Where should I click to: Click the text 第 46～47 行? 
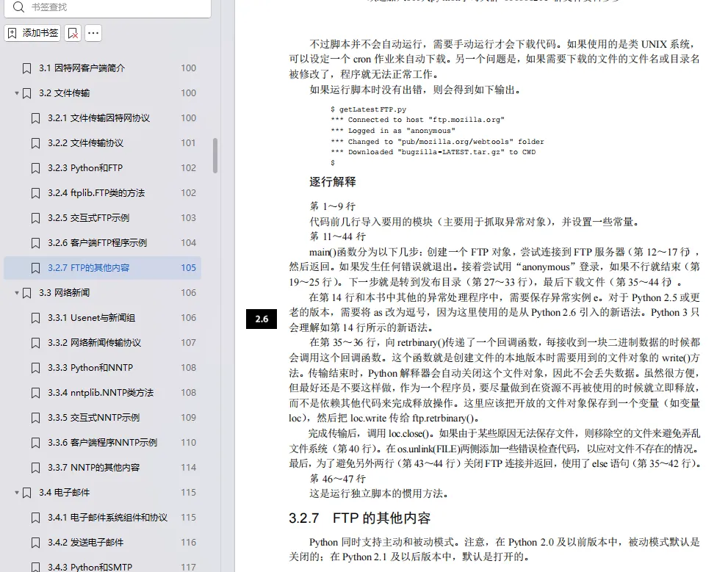(337, 479)
